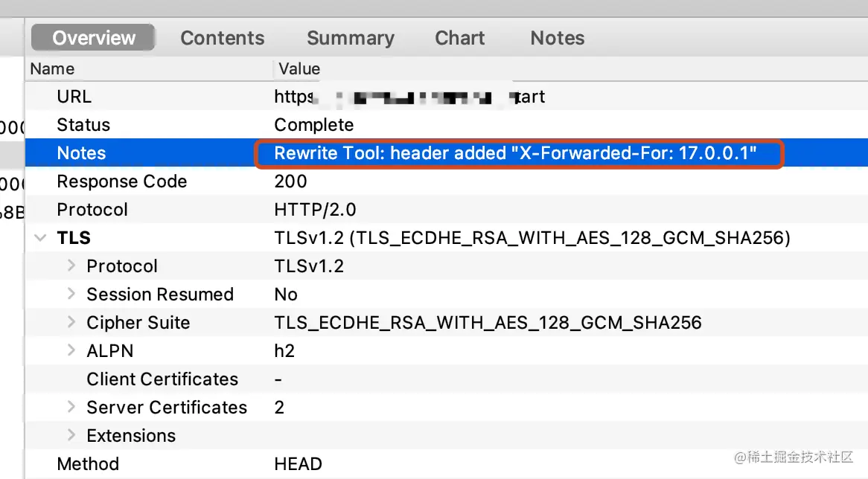Open the Summary tab
Image resolution: width=868 pixels, height=479 pixels.
pos(351,38)
